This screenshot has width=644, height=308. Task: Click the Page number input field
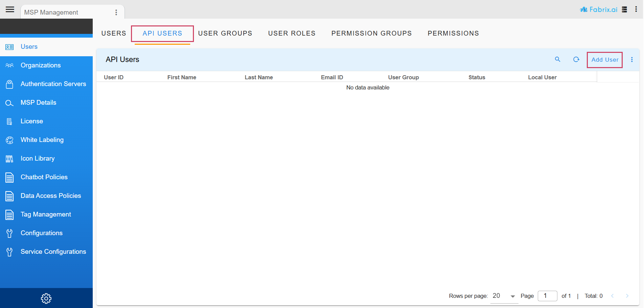[547, 296]
